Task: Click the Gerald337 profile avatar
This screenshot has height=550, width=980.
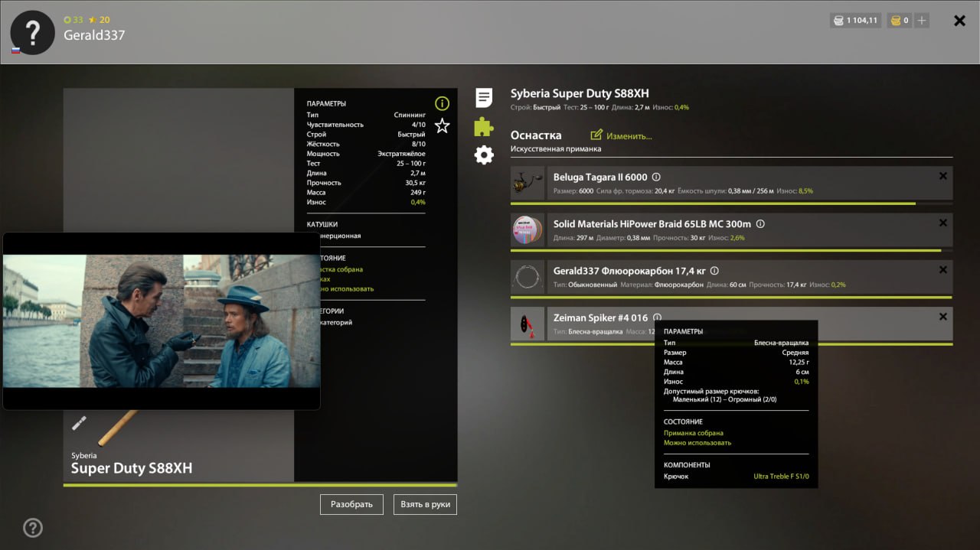Action: click(32, 33)
